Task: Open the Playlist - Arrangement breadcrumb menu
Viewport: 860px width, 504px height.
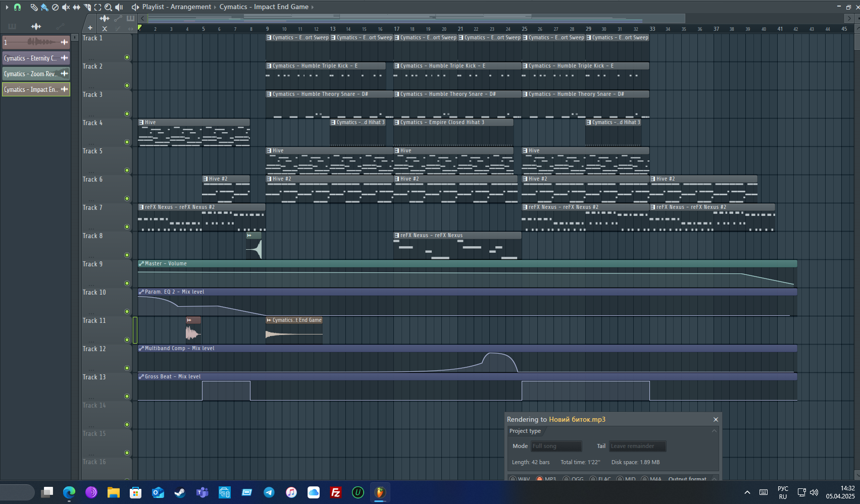Action: (x=176, y=7)
